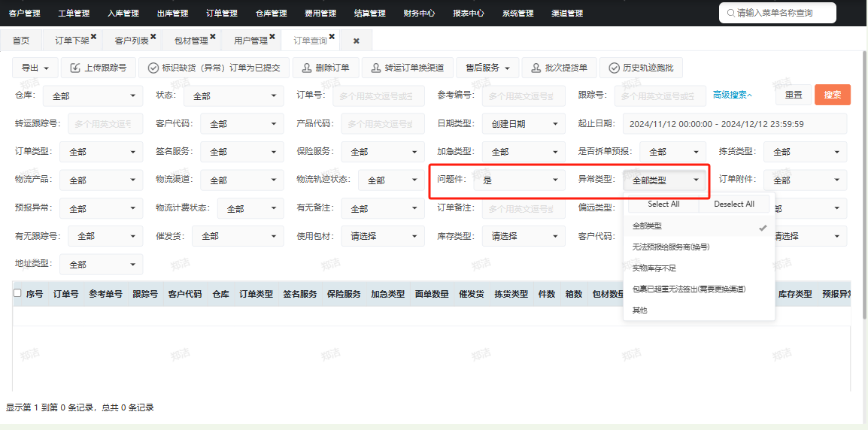Click the checkmark beside 全部类型 option
The width and height of the screenshot is (868, 430).
coord(763,227)
